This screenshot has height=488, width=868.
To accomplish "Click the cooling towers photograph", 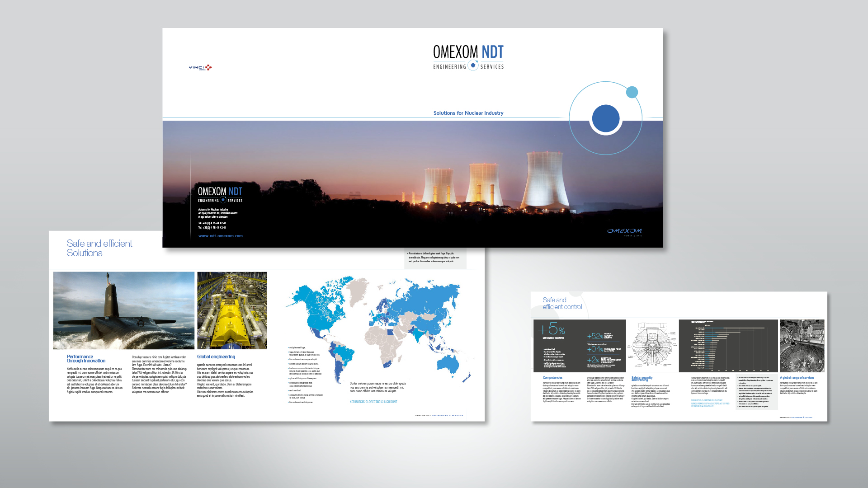I will point(413,184).
